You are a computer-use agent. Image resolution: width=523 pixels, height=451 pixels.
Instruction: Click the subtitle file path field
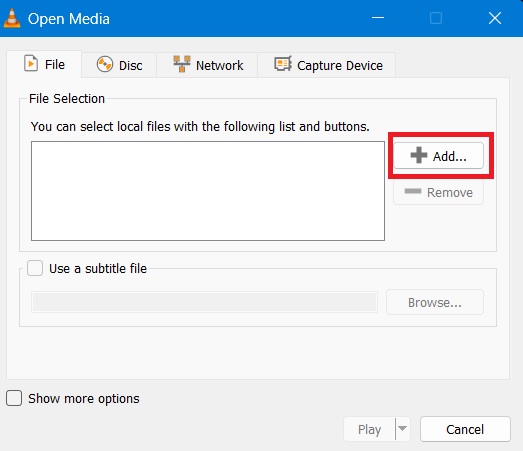point(204,302)
